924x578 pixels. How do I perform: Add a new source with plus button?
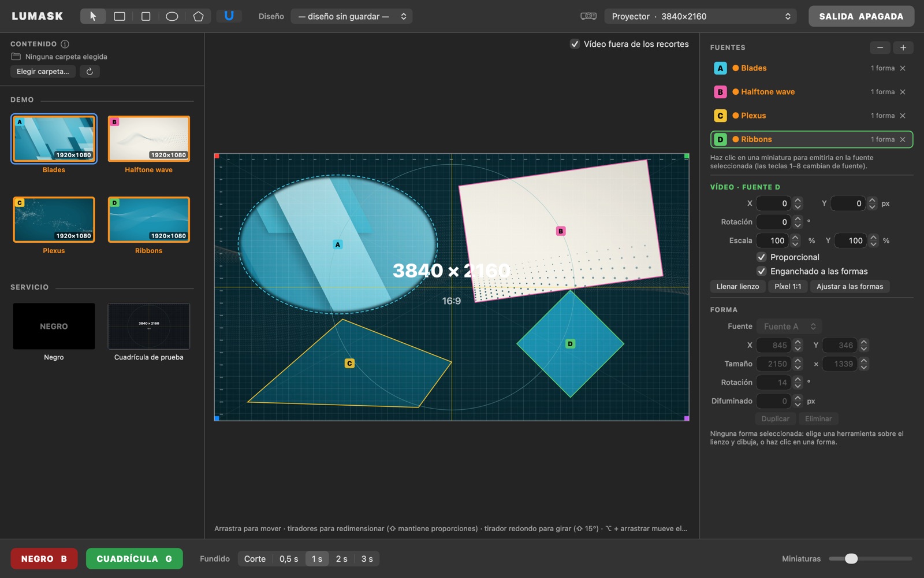[x=903, y=47]
